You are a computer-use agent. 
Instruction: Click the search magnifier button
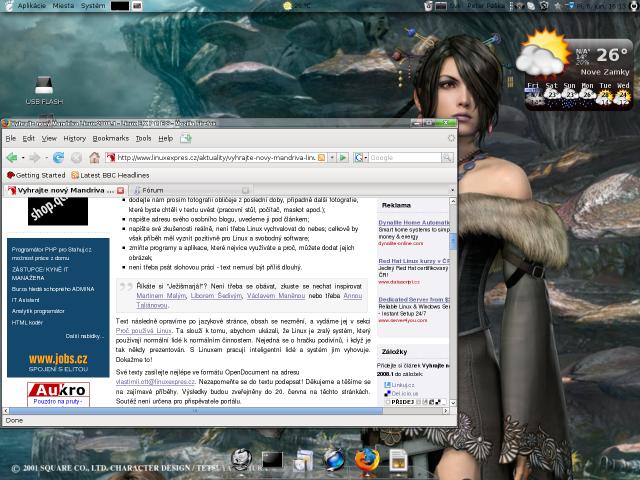click(447, 158)
